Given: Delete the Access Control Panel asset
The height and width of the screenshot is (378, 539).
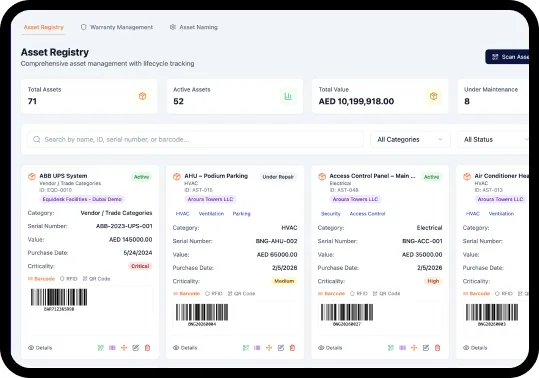Looking at the screenshot, I should [x=438, y=348].
